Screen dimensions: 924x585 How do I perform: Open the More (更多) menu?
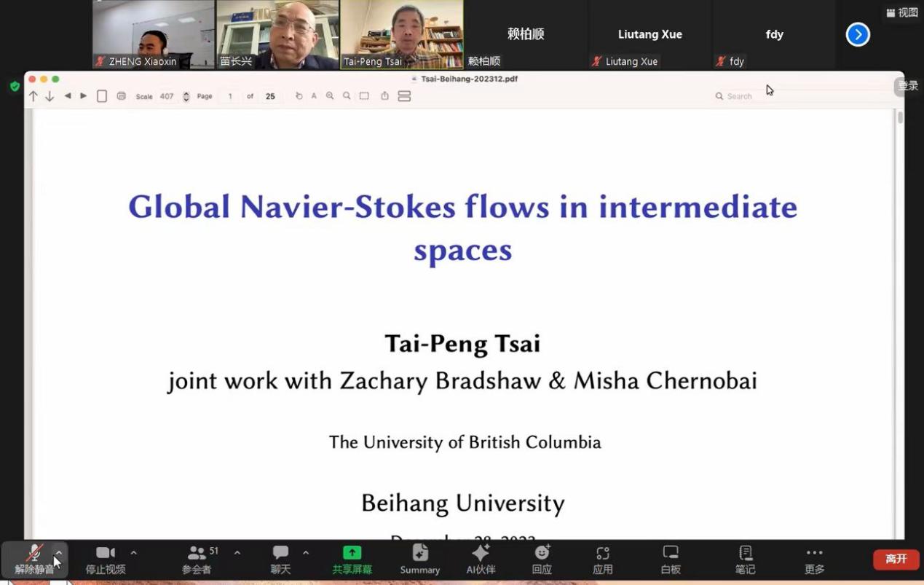point(814,559)
